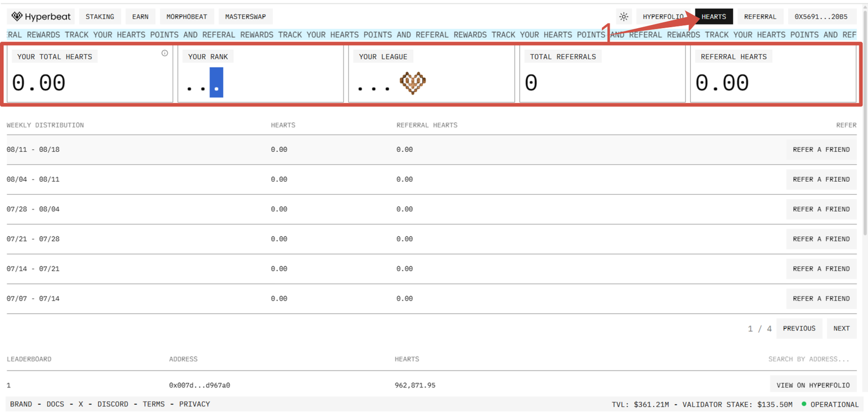Viewport: 868px width, 414px height.
Task: Open the Earn page
Action: tap(140, 17)
